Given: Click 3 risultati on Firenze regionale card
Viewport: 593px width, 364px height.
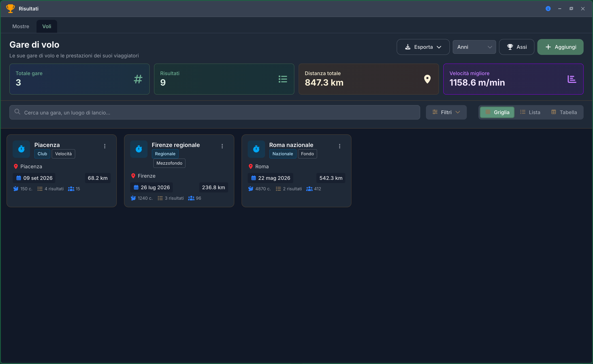Looking at the screenshot, I should coord(171,198).
